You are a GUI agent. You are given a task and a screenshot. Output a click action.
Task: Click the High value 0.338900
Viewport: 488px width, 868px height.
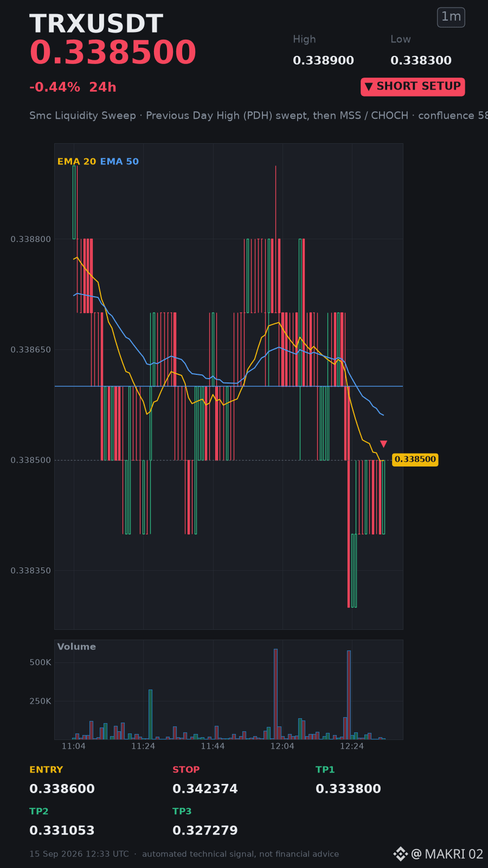[x=323, y=61]
